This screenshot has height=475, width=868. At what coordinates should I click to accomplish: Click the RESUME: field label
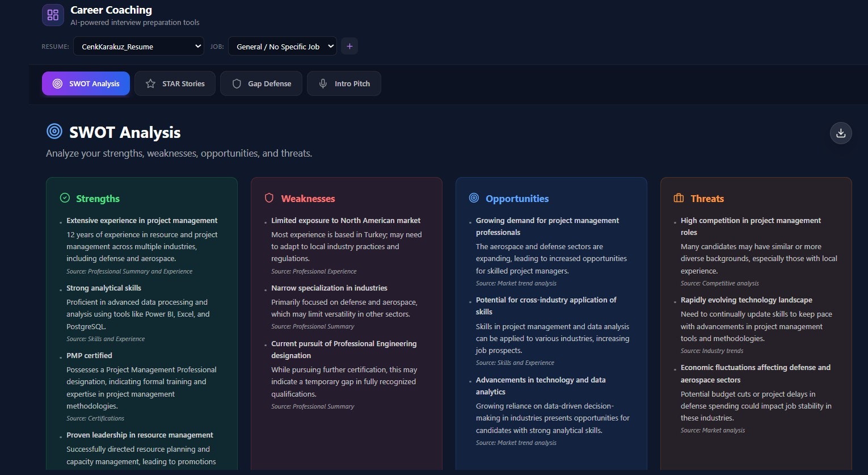click(56, 47)
